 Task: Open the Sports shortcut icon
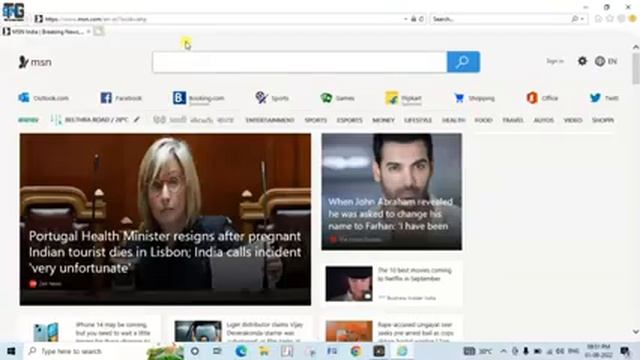point(261,98)
